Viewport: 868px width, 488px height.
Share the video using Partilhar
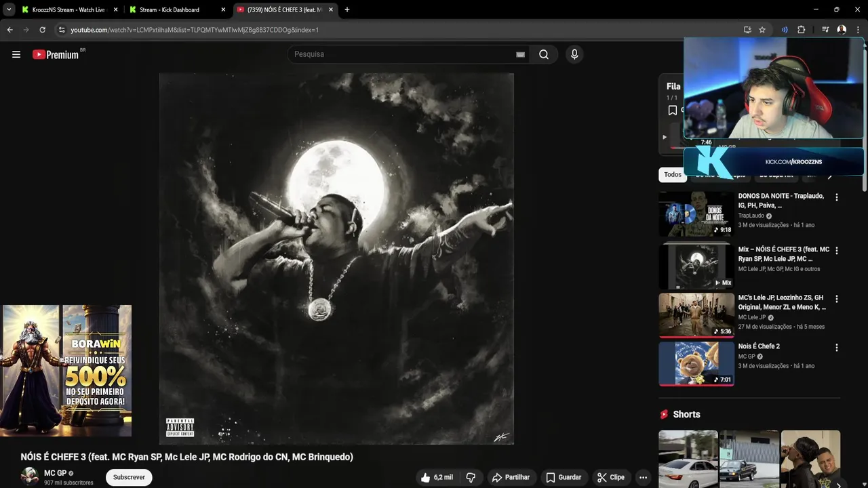click(511, 477)
